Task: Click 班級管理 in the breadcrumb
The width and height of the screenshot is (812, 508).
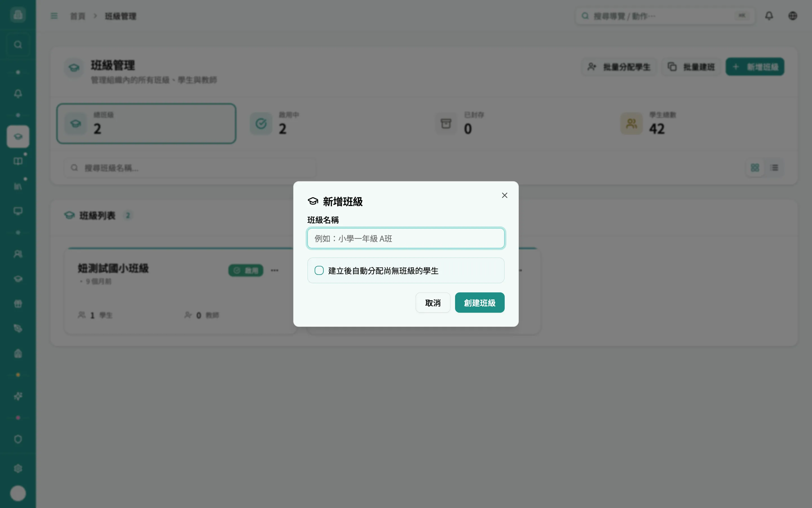Action: pyautogui.click(x=120, y=16)
